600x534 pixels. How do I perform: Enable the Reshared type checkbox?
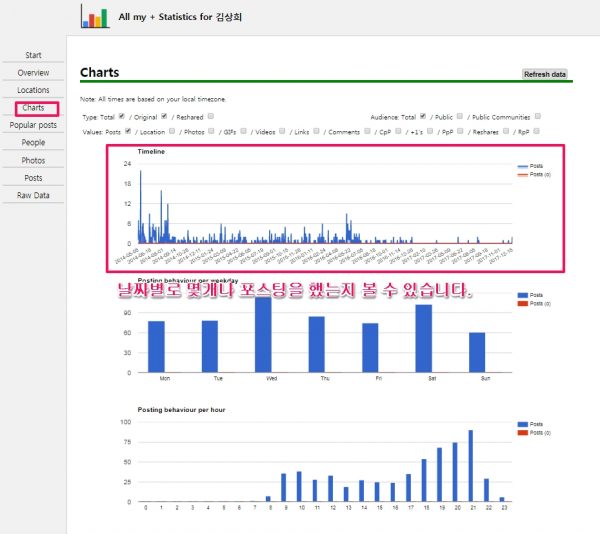[x=211, y=116]
